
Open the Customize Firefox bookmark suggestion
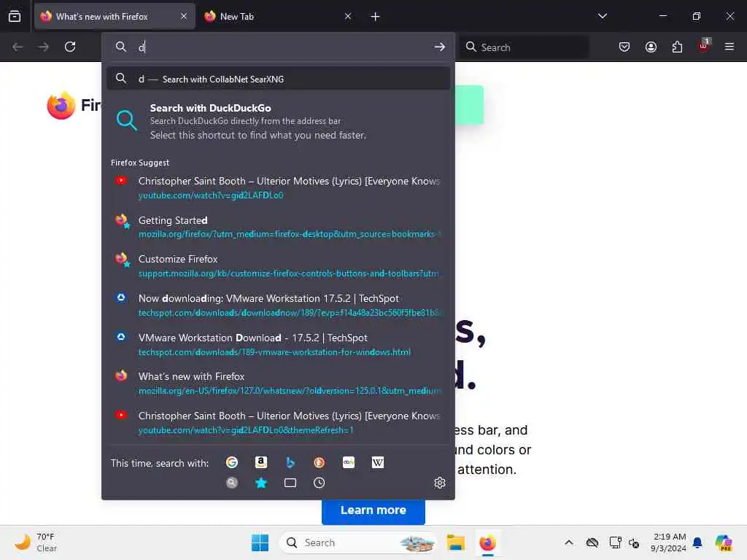[x=278, y=265]
